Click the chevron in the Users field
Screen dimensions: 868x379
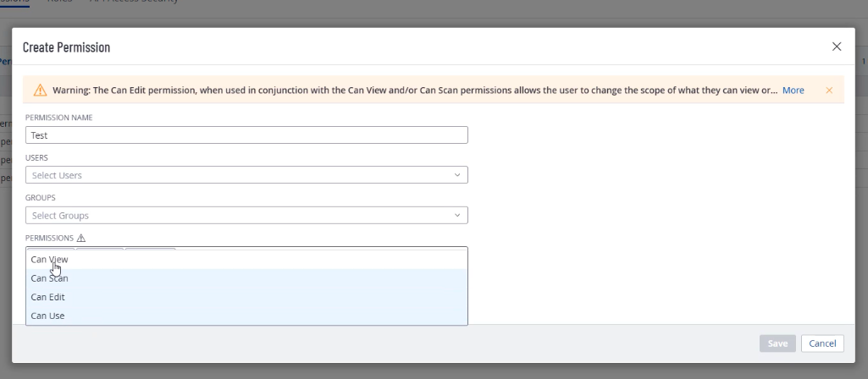pyautogui.click(x=457, y=175)
